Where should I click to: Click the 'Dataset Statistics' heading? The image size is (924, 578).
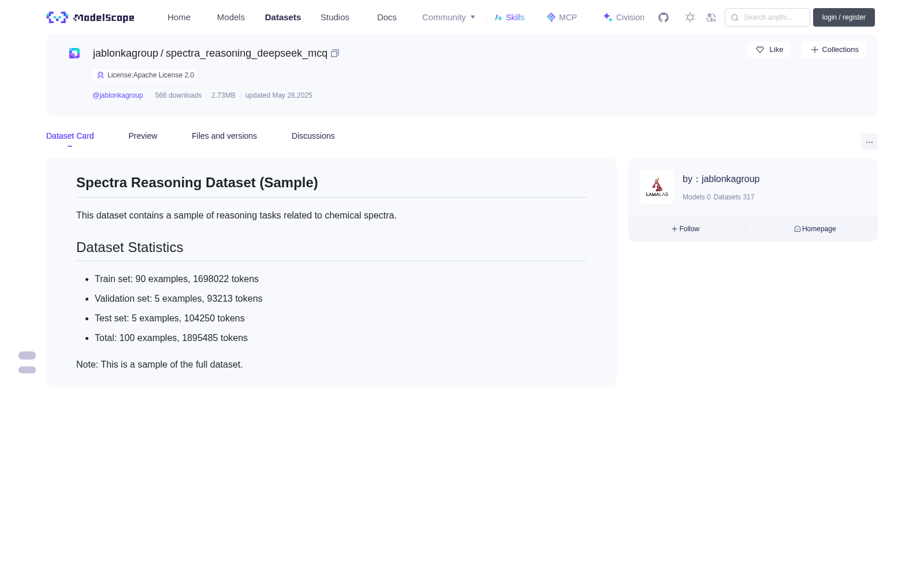pyautogui.click(x=130, y=247)
